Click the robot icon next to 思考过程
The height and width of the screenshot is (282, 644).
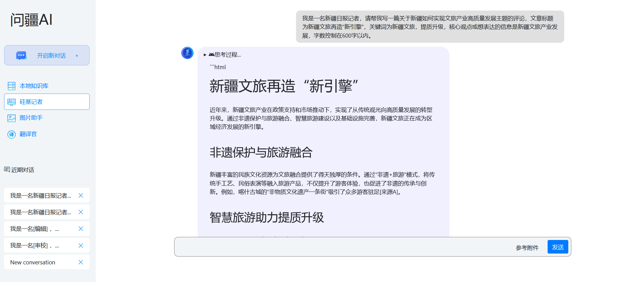point(211,55)
